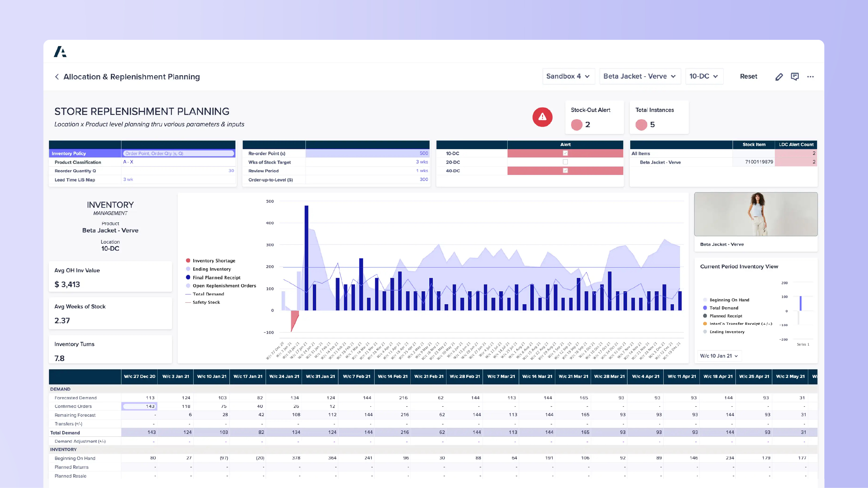The height and width of the screenshot is (488, 868).
Task: Click the back arrow beside Allocation & Replenishment Planning
Action: click(x=57, y=77)
